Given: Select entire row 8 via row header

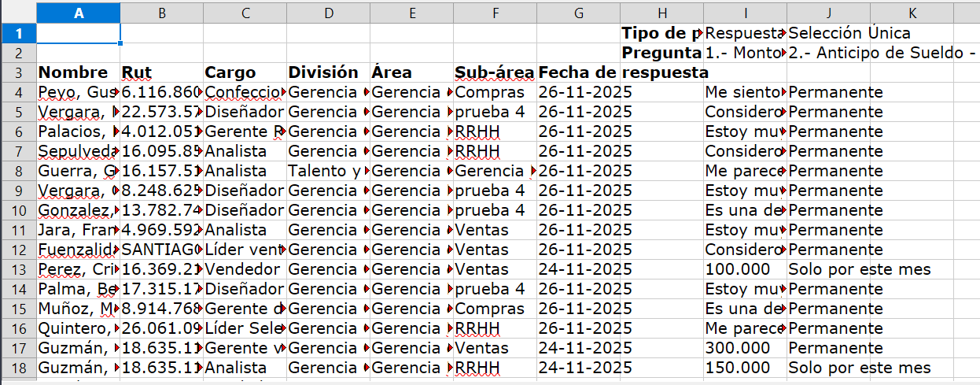Looking at the screenshot, I should click(18, 171).
